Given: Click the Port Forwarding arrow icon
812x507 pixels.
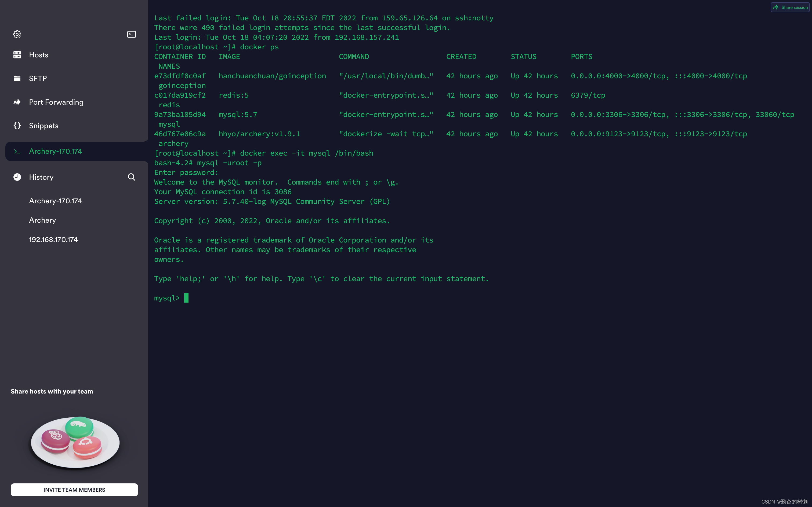Looking at the screenshot, I should click(17, 102).
